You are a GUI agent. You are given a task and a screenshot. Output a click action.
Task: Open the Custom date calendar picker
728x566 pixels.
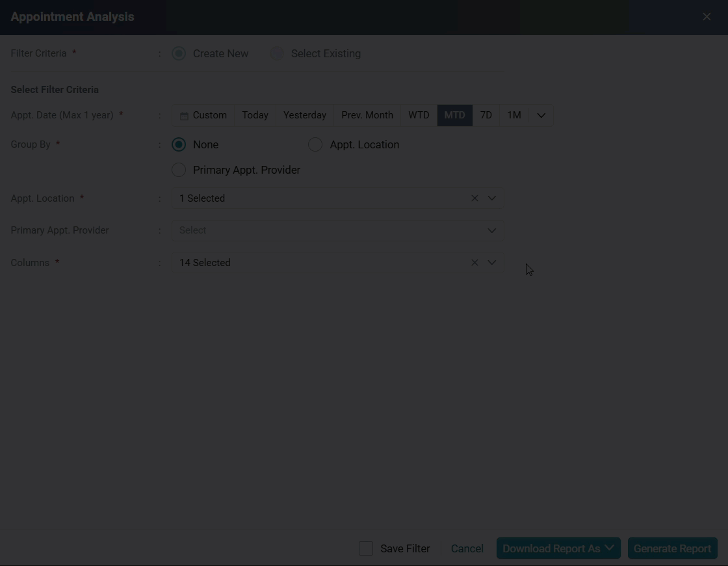(203, 115)
